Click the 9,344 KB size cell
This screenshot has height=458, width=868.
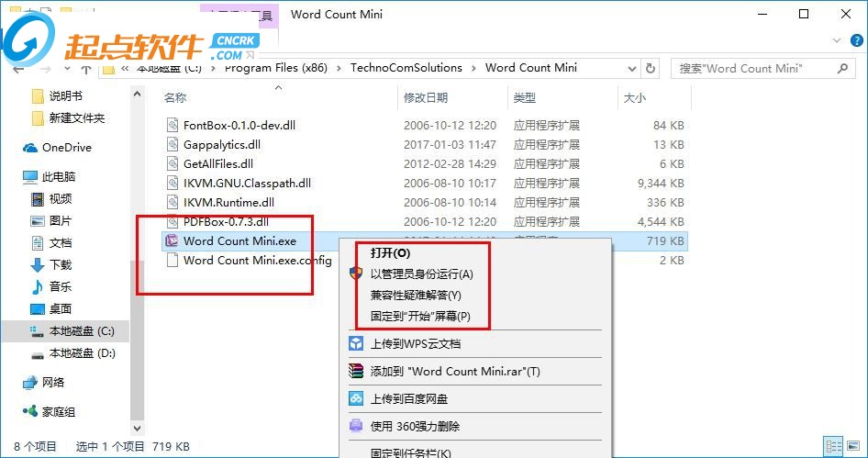pyautogui.click(x=660, y=184)
